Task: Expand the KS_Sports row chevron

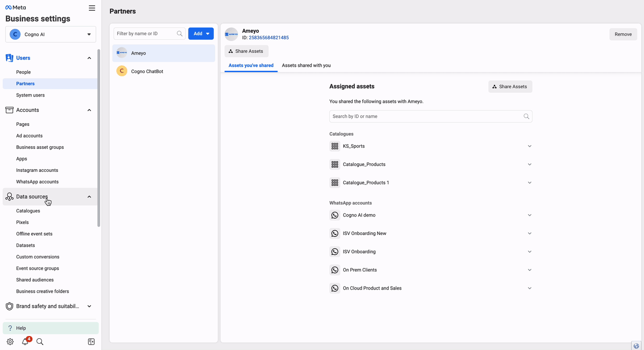Action: click(x=529, y=146)
